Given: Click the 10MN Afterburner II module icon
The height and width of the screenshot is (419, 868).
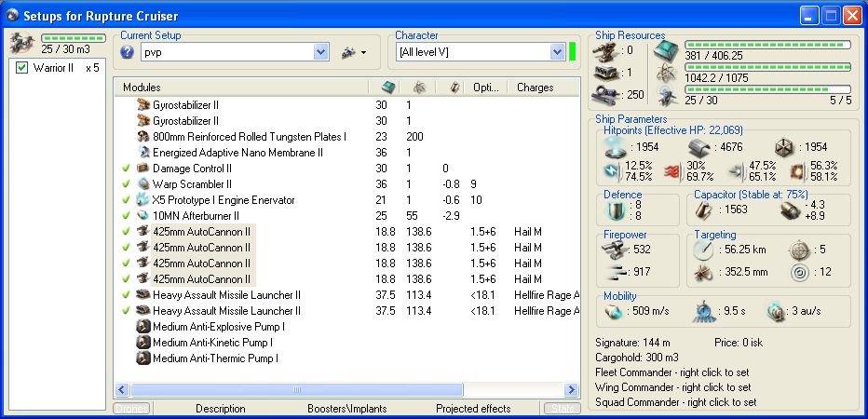Looking at the screenshot, I should pos(143,216).
